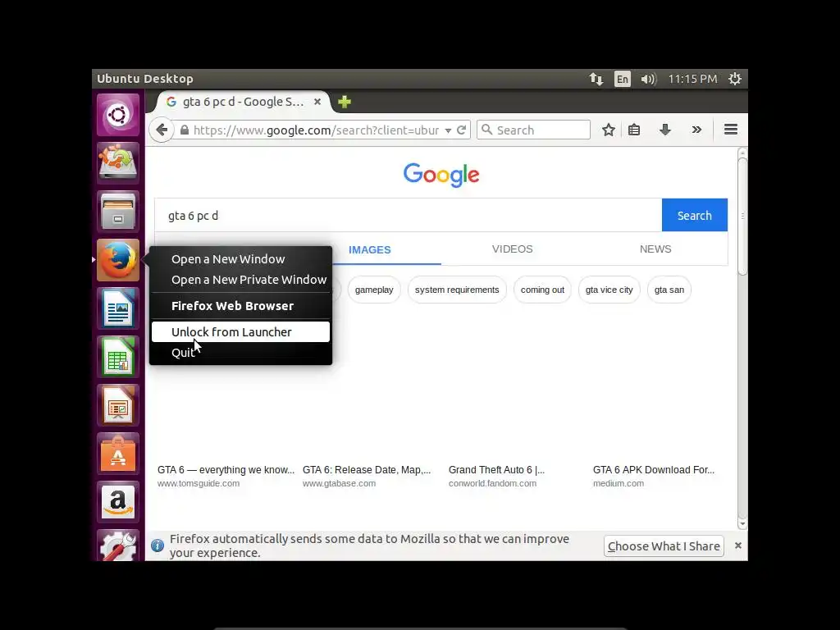Show the clock menu at 11:15 PM
Screen dimensions: 840x630
click(692, 79)
